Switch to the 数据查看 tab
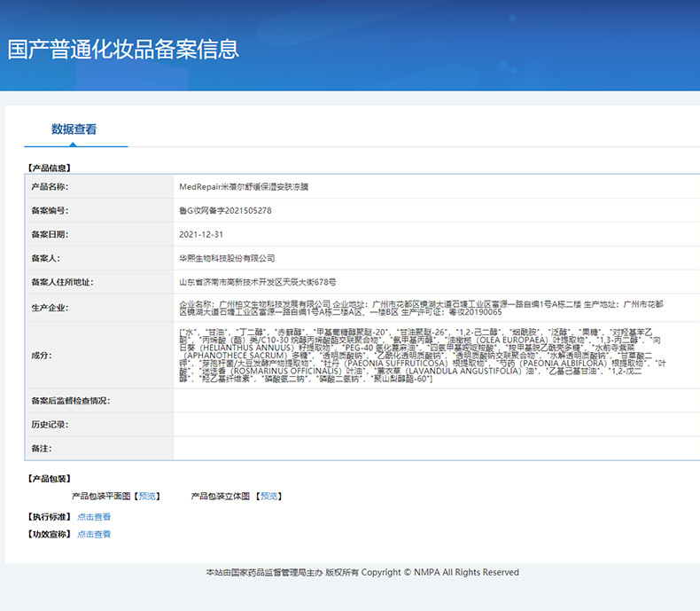This screenshot has height=611, width=700. (74, 129)
